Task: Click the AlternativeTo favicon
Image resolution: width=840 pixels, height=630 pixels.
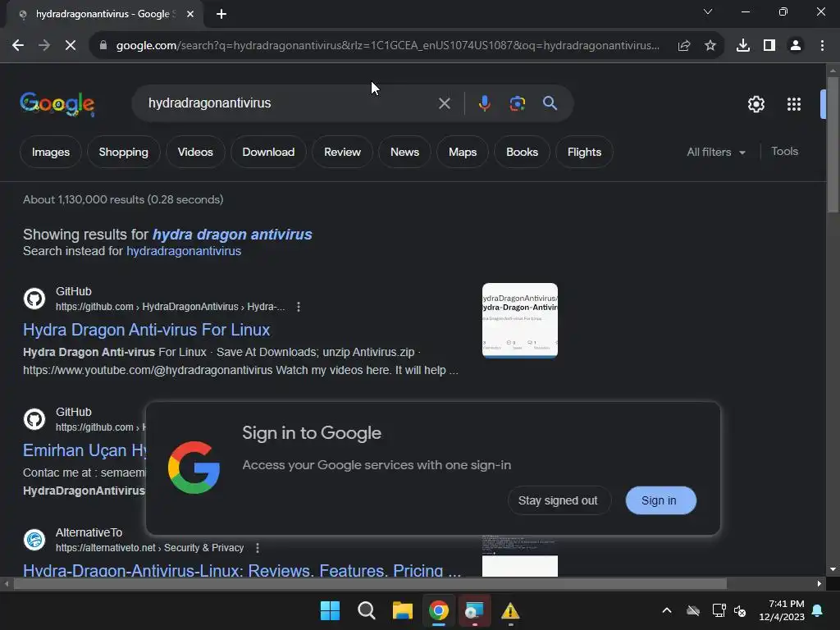Action: click(34, 540)
